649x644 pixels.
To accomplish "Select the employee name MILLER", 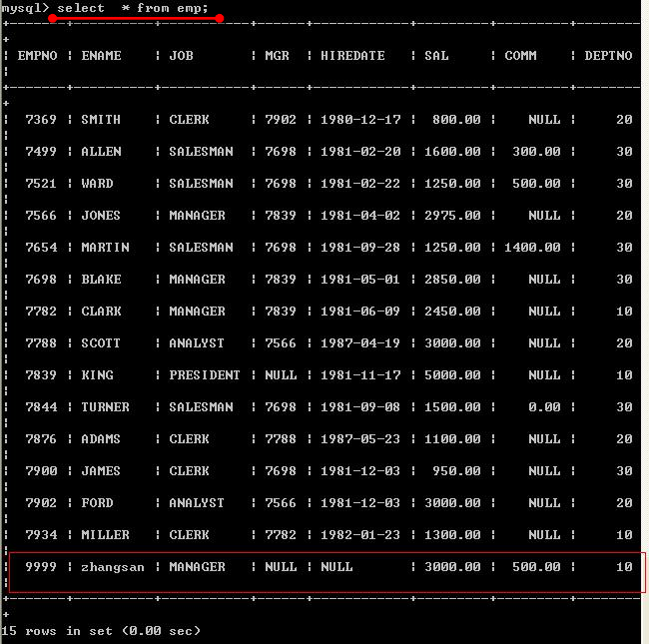I will click(x=105, y=535).
